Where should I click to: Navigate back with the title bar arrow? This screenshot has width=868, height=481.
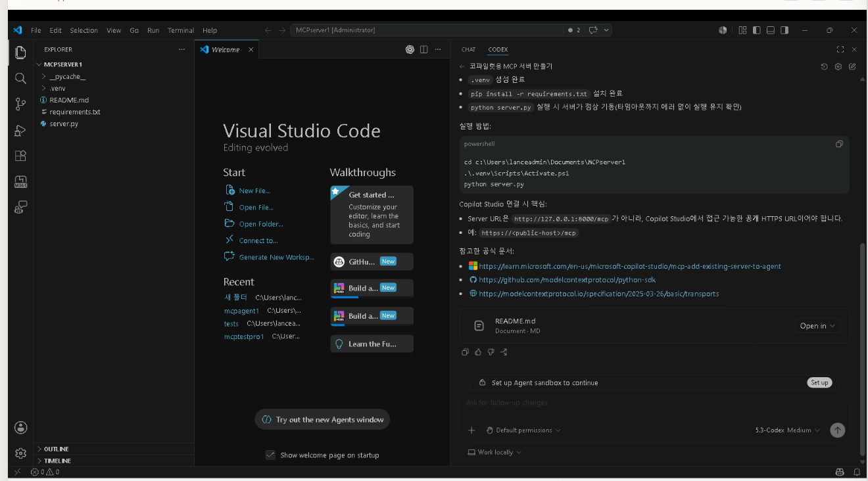point(268,30)
